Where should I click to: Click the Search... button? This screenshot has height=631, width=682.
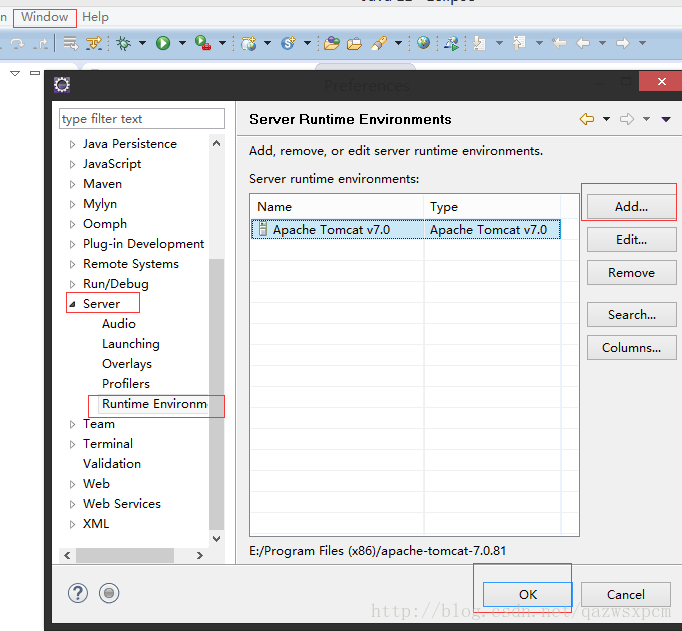[632, 314]
